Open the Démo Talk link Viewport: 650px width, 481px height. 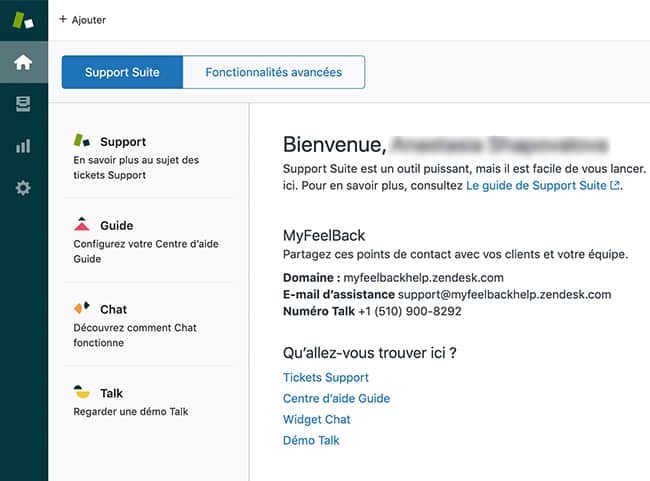pos(311,440)
